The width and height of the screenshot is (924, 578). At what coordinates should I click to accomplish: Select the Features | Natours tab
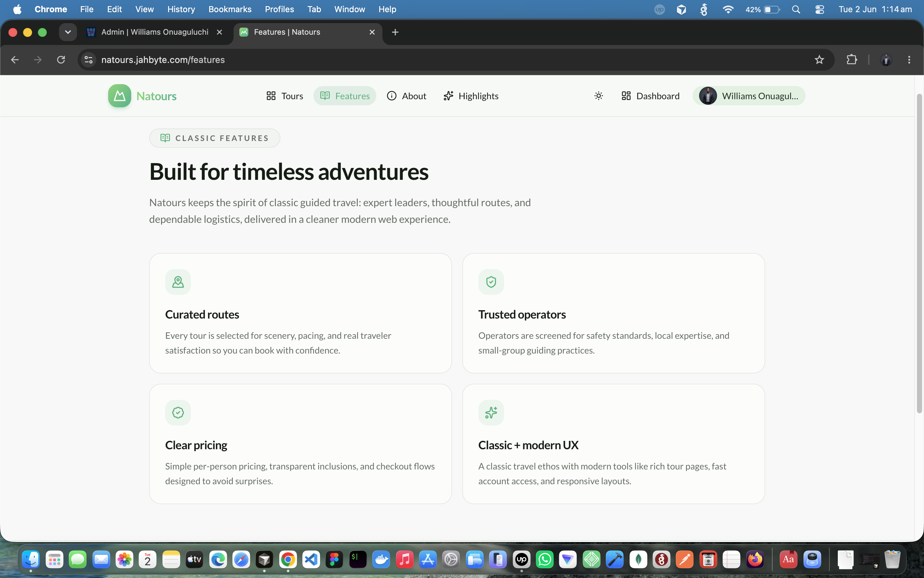[308, 32]
